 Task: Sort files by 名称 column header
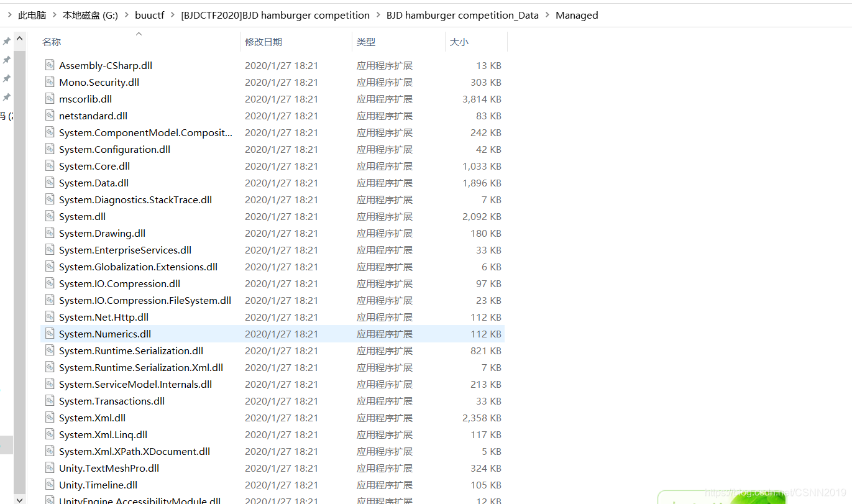click(52, 42)
